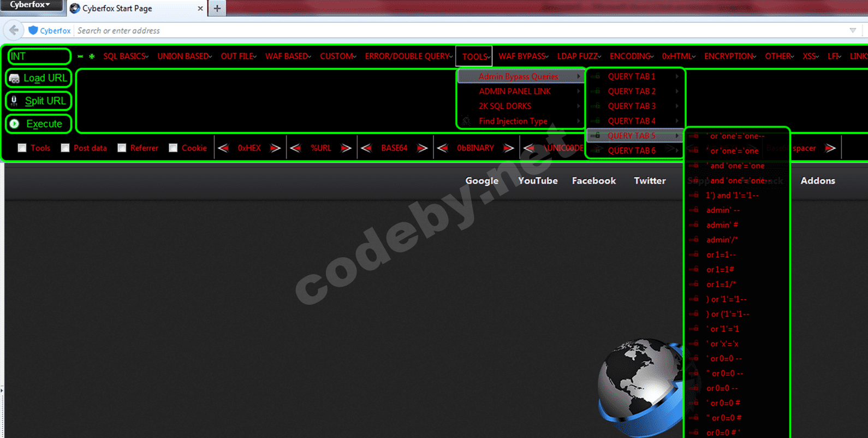Click the Cyberfox shield identity icon
The width and height of the screenshot is (868, 438).
(x=33, y=31)
